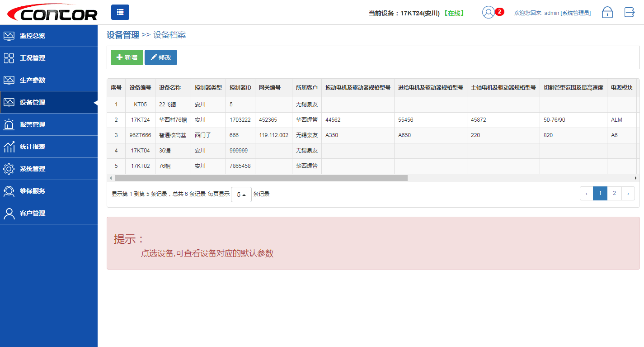Screen dimensions: 644x347
Task: Click the green 新增 button
Action: pyautogui.click(x=127, y=57)
